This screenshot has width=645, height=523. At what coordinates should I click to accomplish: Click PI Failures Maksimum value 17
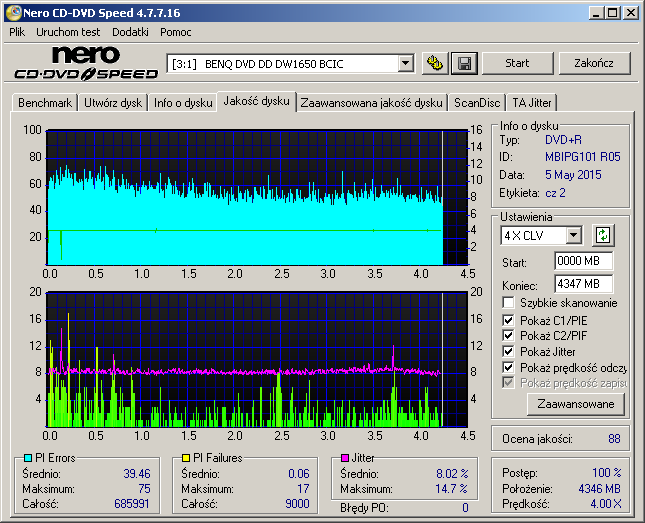tap(303, 489)
